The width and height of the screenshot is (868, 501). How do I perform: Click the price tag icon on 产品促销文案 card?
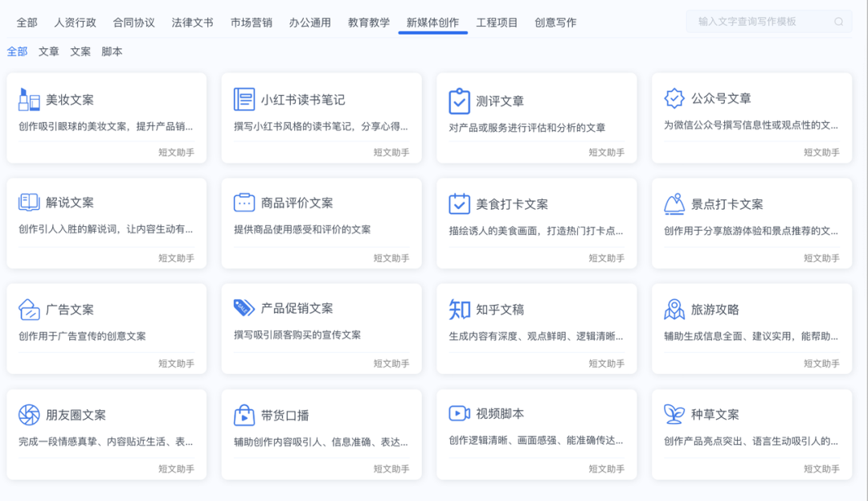(x=244, y=310)
